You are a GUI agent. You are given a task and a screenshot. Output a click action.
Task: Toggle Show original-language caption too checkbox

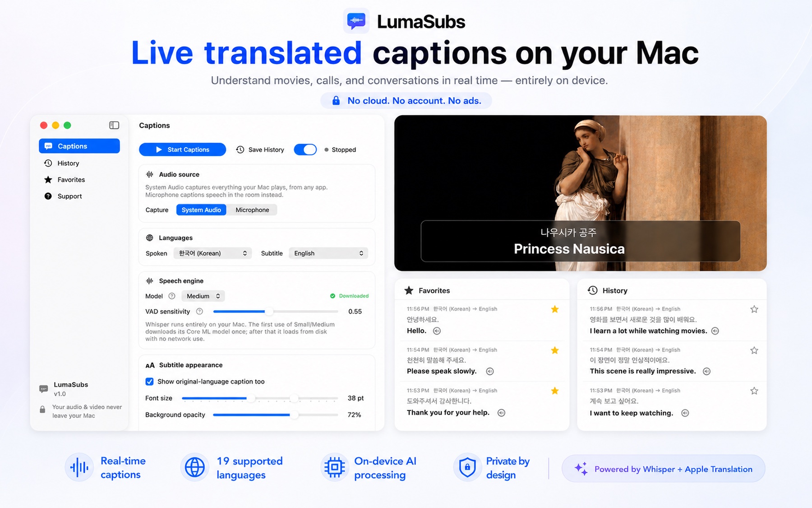click(149, 382)
